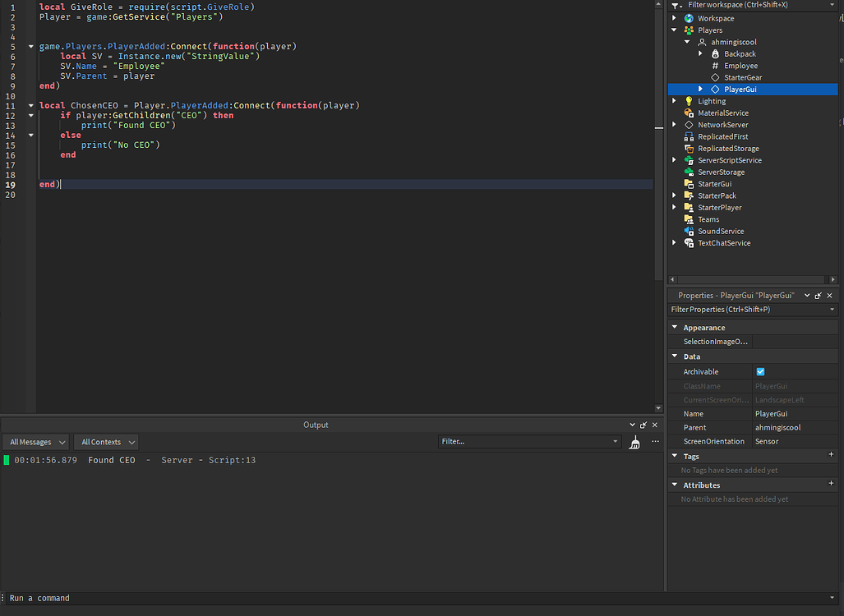Viewport: 844px width, 616px height.
Task: Select the Lighting lightbulb icon
Action: coord(689,101)
